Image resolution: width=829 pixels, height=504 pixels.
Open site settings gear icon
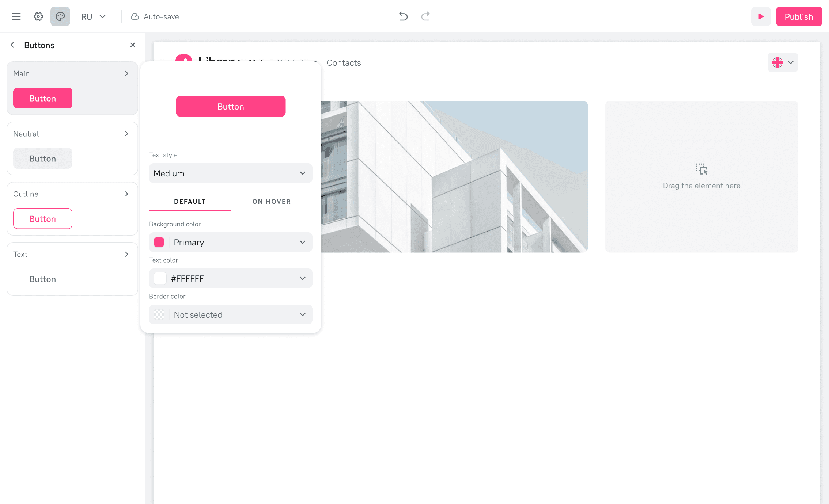(x=38, y=16)
